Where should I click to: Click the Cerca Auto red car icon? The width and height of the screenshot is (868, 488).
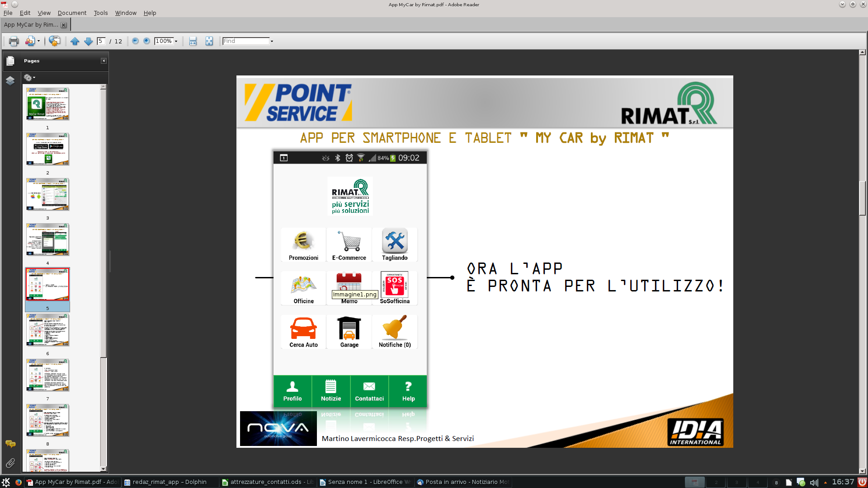pyautogui.click(x=303, y=332)
